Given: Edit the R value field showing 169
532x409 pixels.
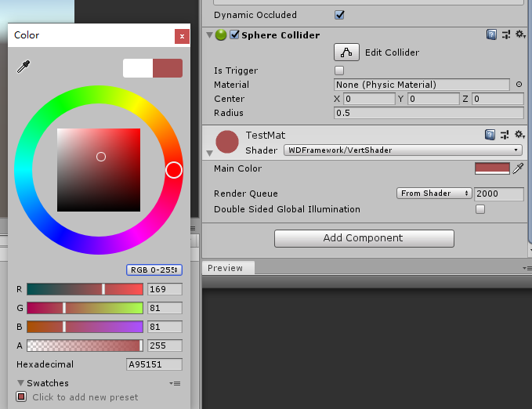Looking at the screenshot, I should pos(165,289).
